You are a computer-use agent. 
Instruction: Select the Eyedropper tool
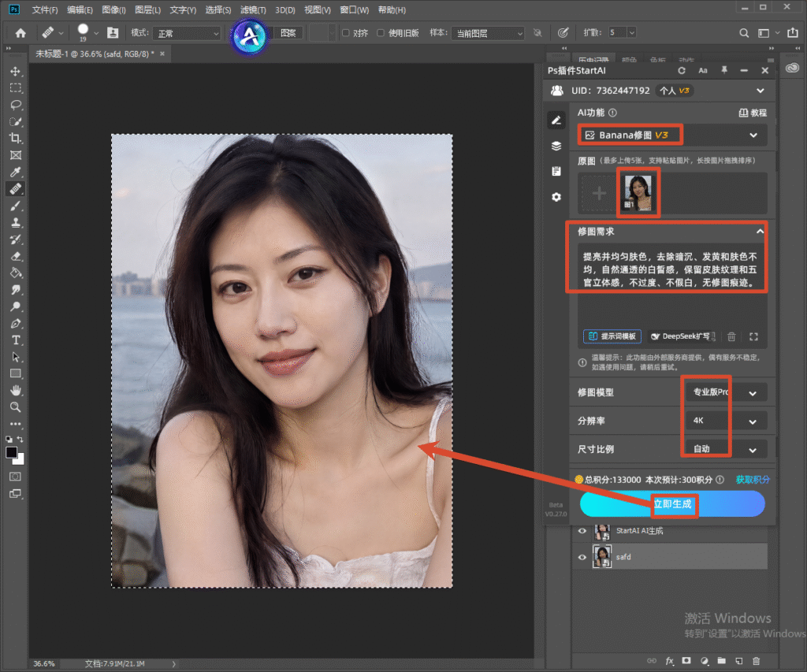(x=16, y=172)
